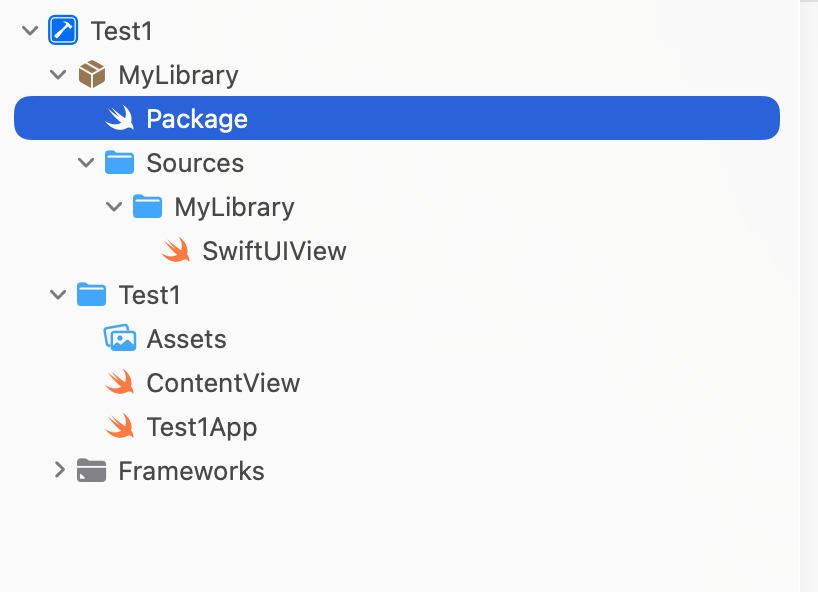The height and width of the screenshot is (592, 818).
Task: Collapse the nested MyLibrary source folder
Action: click(x=114, y=207)
